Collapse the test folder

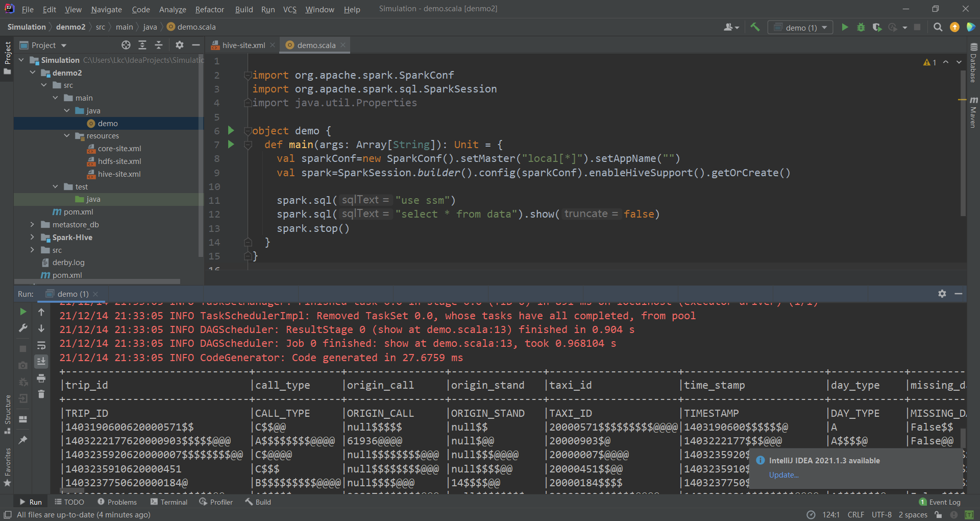(x=55, y=186)
